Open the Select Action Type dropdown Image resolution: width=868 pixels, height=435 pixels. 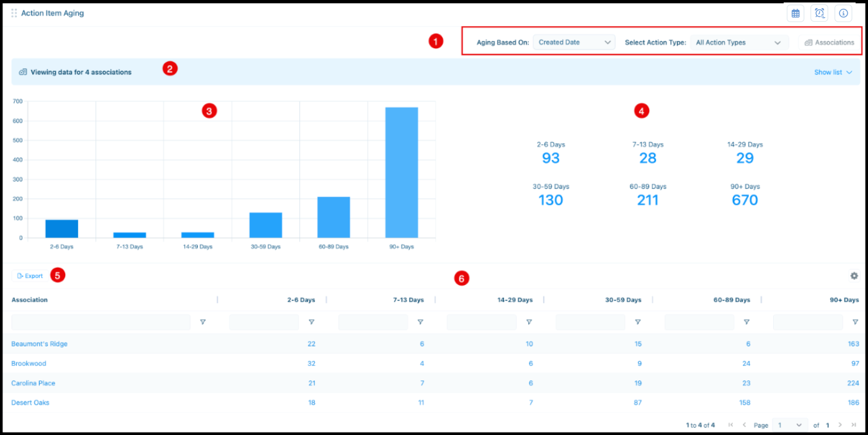(739, 43)
